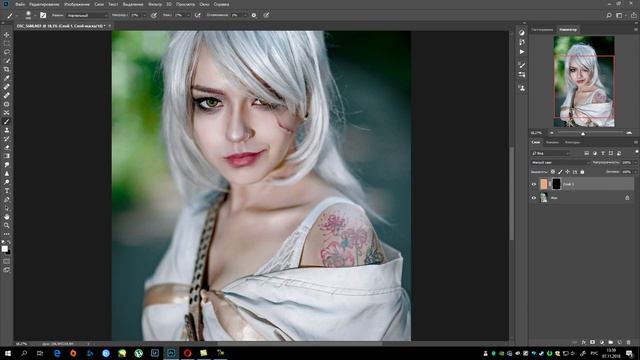Open the Actions panel play icon
This screenshot has height=360, width=640.
pos(522,52)
